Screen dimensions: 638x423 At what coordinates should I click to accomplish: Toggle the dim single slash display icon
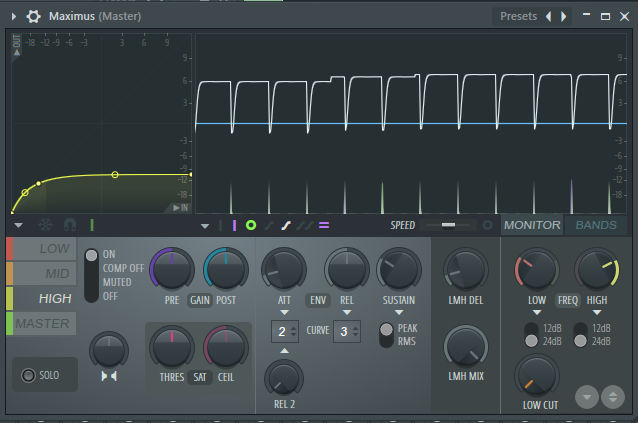point(269,225)
